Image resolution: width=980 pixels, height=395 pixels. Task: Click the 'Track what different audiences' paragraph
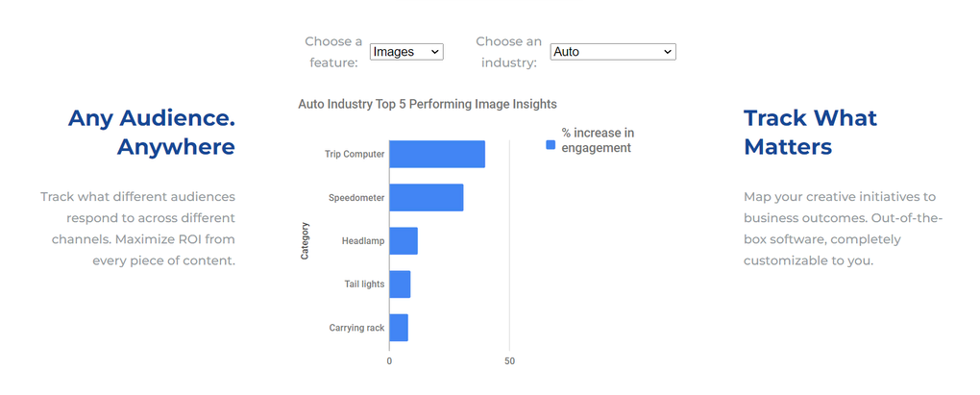coord(138,228)
